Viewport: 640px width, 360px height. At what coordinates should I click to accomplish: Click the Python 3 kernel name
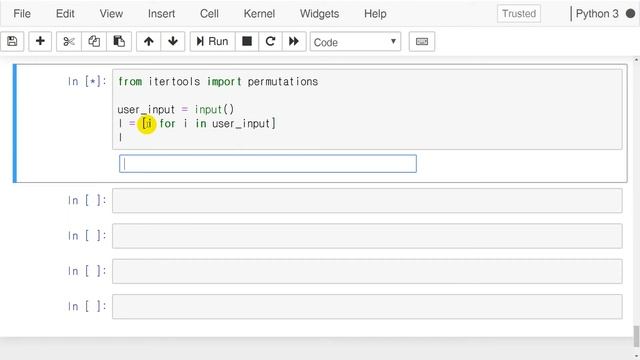coord(597,13)
